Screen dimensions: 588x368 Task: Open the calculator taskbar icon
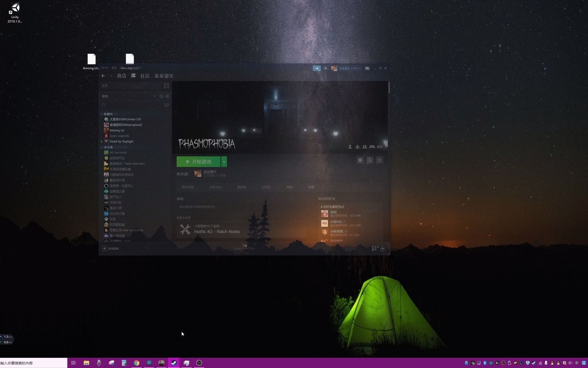[124, 363]
